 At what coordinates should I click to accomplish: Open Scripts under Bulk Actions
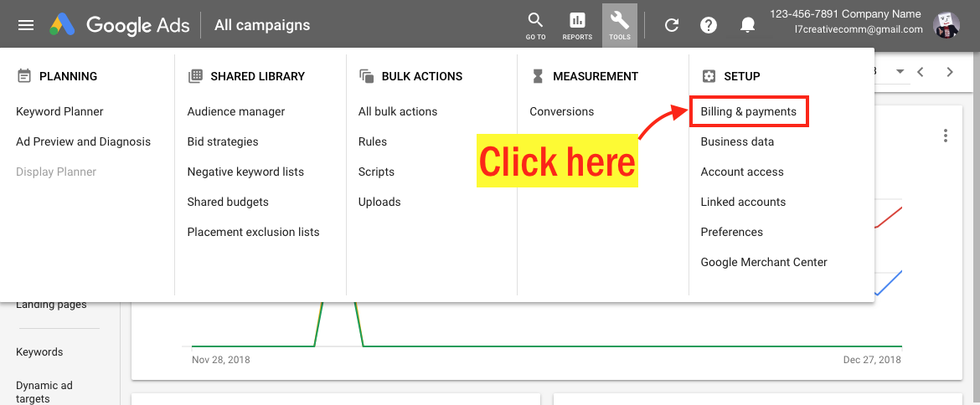pyautogui.click(x=376, y=172)
